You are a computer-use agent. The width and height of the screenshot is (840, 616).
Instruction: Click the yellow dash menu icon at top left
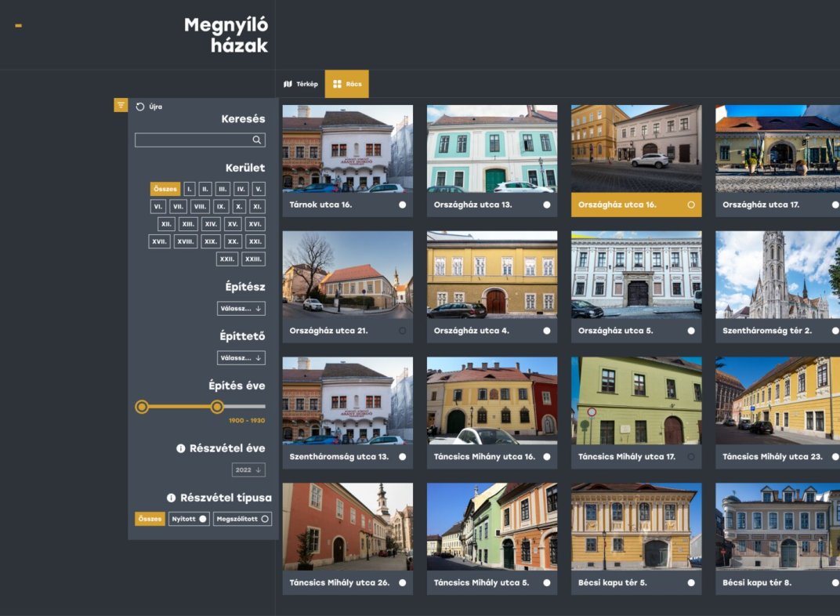18,25
